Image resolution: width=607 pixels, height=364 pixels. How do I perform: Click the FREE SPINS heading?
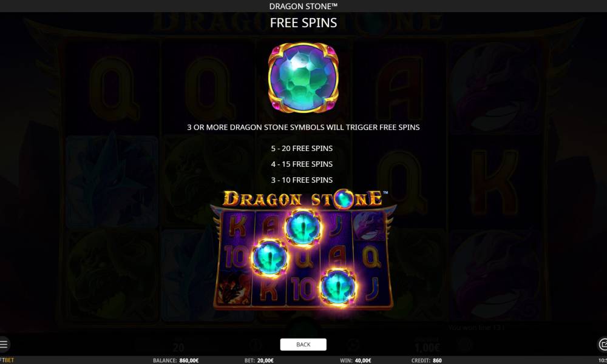tap(303, 23)
